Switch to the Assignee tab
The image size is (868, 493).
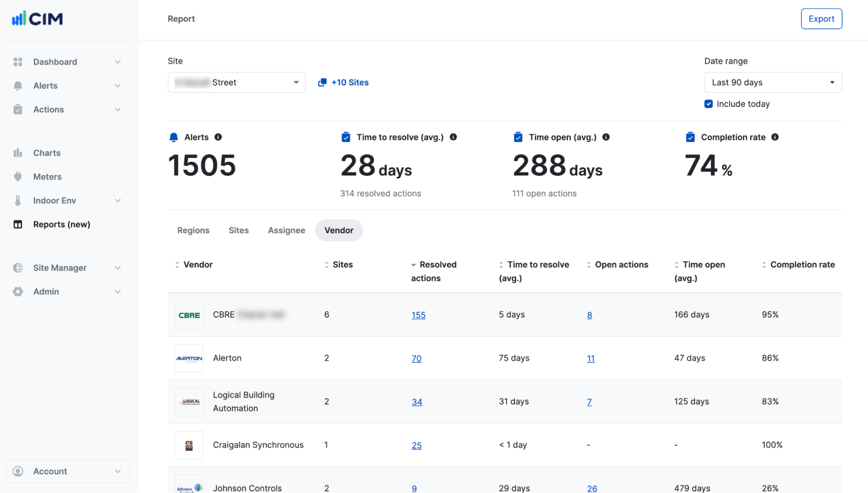pos(287,230)
